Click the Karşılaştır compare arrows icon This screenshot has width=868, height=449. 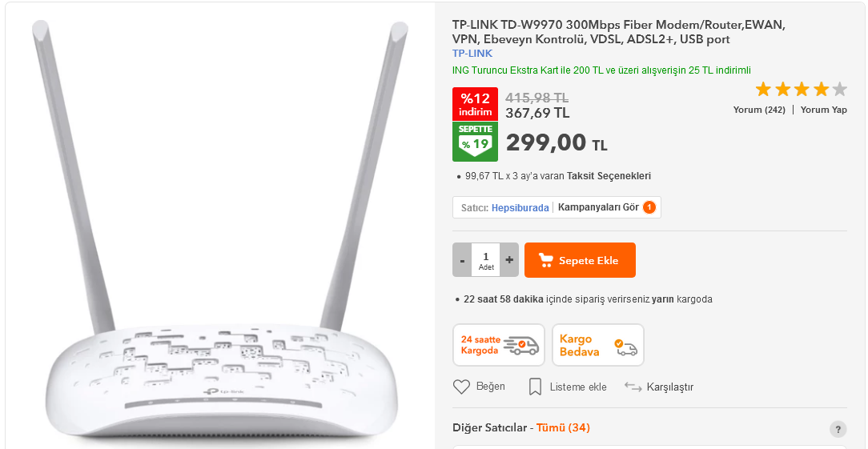(633, 387)
